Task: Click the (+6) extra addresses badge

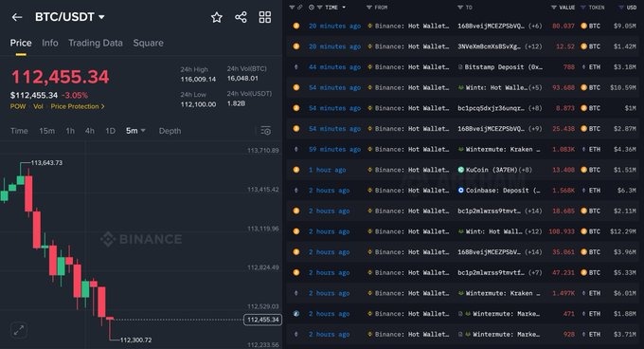Action: (535, 26)
